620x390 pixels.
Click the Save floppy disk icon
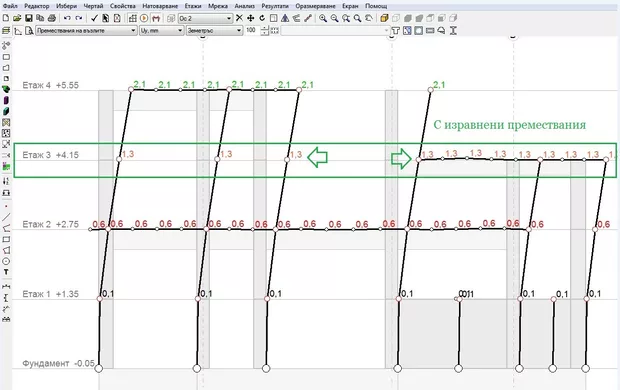pos(28,18)
